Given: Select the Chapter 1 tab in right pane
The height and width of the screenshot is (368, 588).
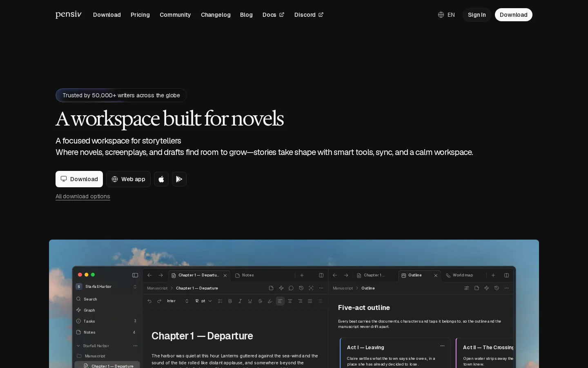Looking at the screenshot, I should tap(371, 275).
